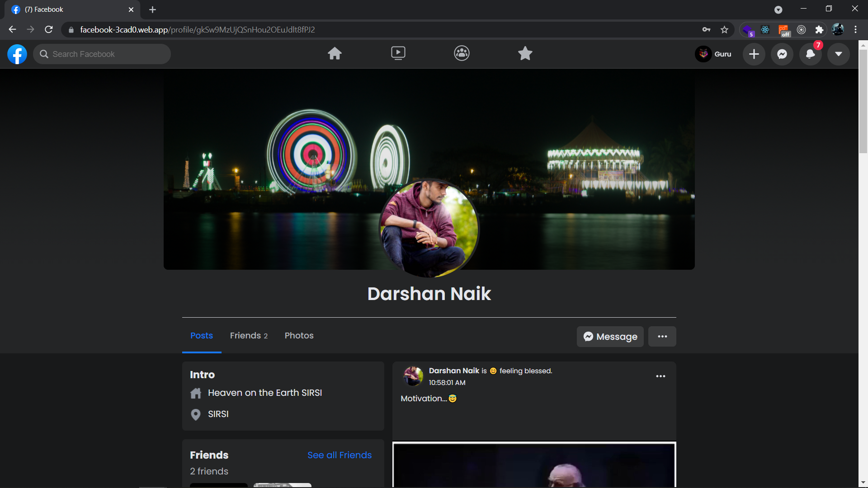Screen dimensions: 868x488
Task: Click 'feeling blessed.' text on the post
Action: [x=526, y=371]
